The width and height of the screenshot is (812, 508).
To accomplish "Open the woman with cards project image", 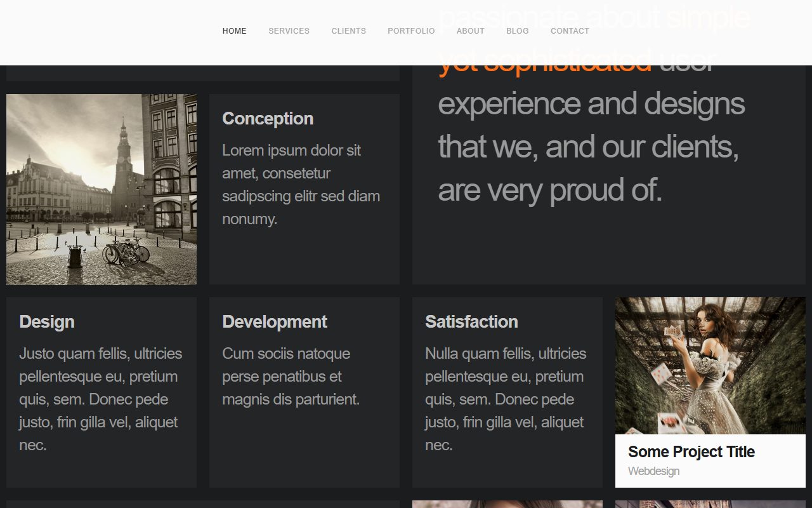I will [x=710, y=366].
